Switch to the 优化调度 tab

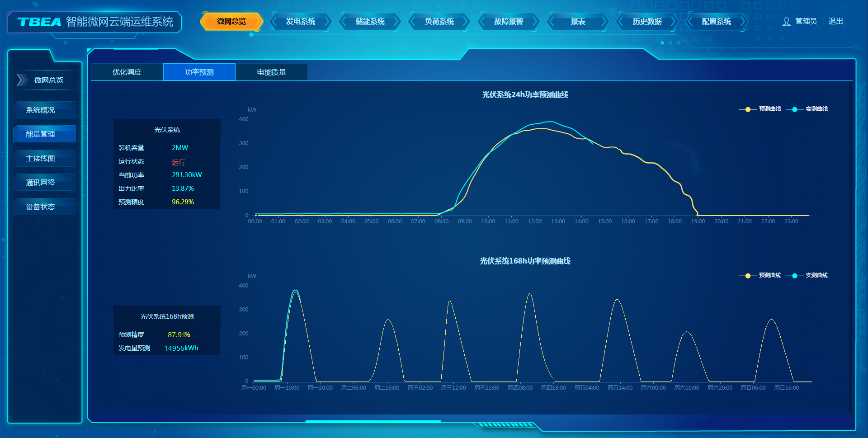(x=127, y=72)
